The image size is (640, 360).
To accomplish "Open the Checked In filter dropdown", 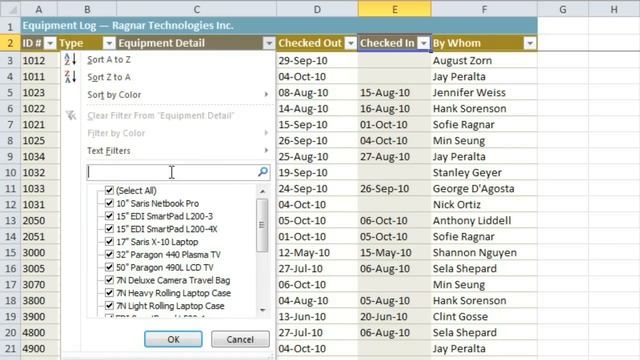I will [x=424, y=43].
